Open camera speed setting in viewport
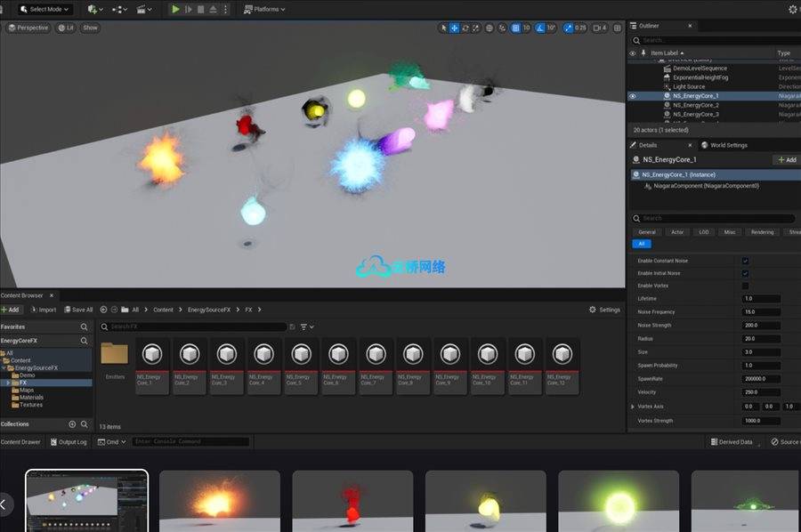Viewport: 801px width, 532px height. click(x=600, y=28)
